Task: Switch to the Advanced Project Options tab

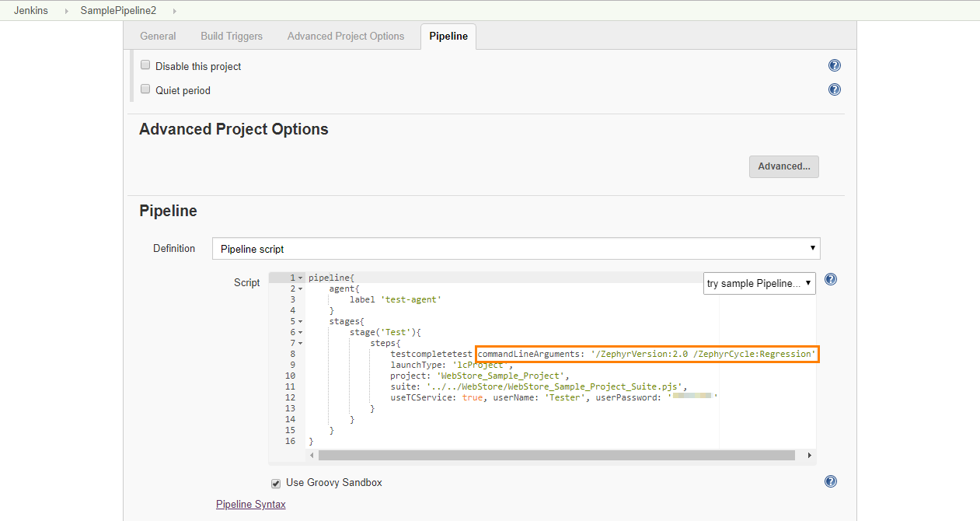Action: click(x=346, y=36)
